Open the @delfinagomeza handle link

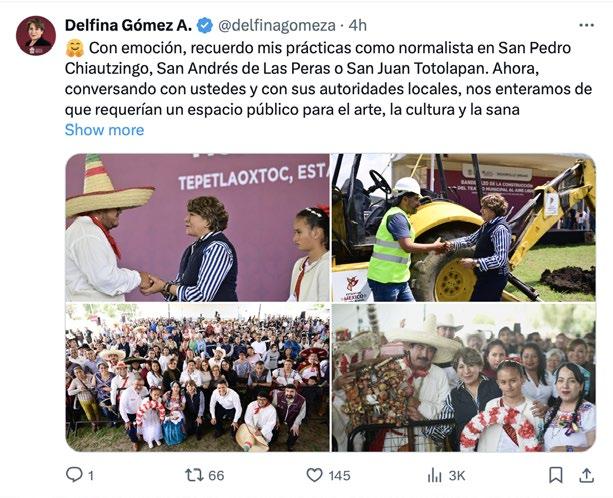click(x=276, y=26)
